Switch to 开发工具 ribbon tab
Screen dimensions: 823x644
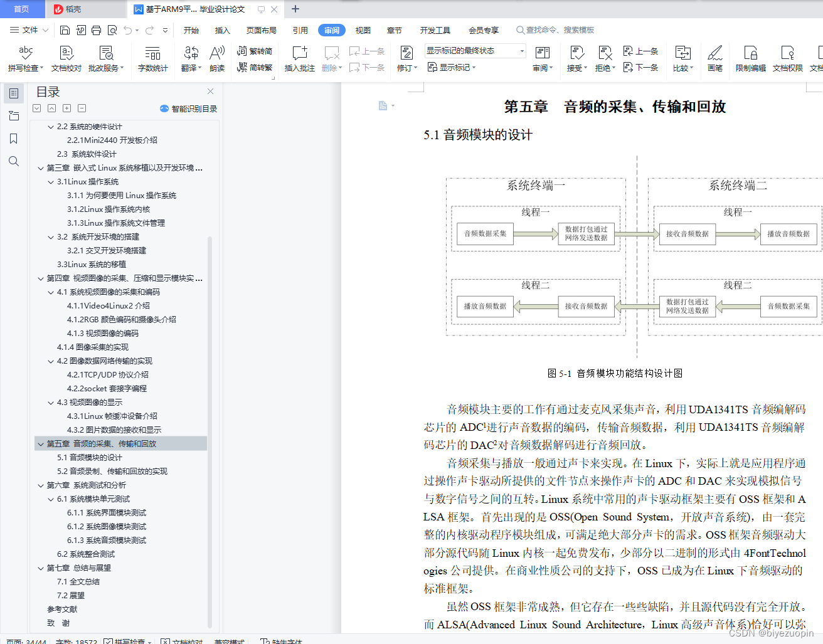click(435, 30)
